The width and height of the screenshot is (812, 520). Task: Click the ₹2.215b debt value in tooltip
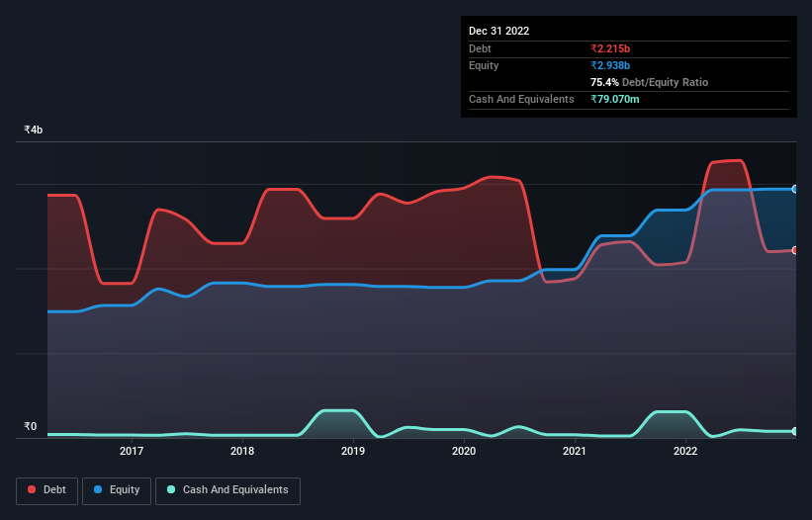tap(610, 48)
